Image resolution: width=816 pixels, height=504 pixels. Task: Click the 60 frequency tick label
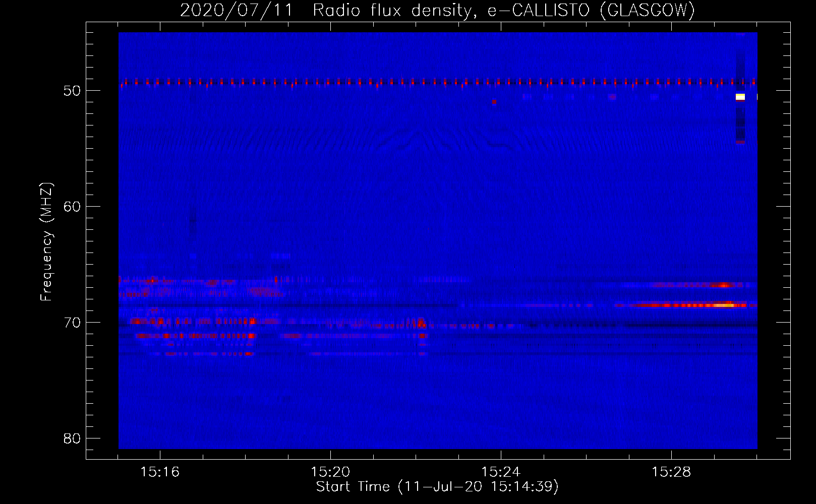[72, 207]
